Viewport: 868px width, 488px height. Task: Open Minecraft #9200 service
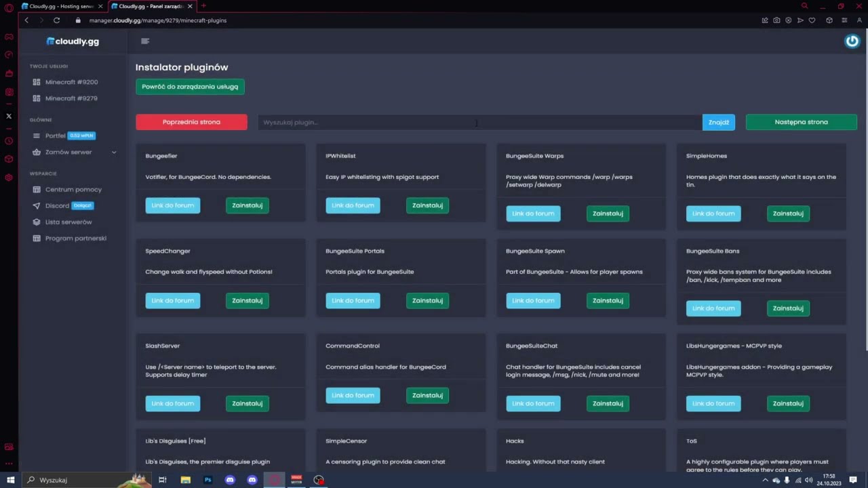pos(71,82)
